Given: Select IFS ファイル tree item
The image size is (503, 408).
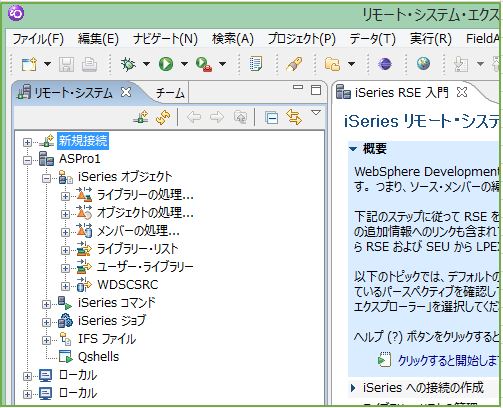Looking at the screenshot, I should pyautogui.click(x=107, y=339).
